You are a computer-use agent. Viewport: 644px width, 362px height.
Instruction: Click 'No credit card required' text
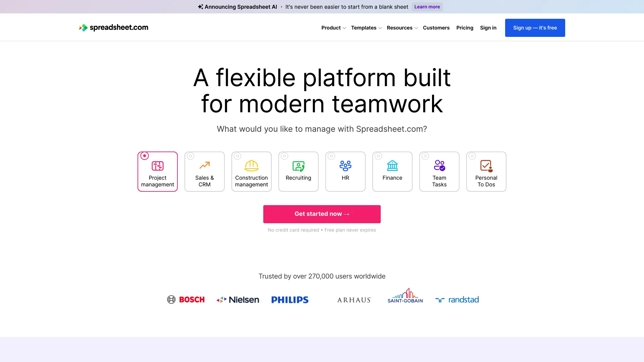pyautogui.click(x=293, y=230)
